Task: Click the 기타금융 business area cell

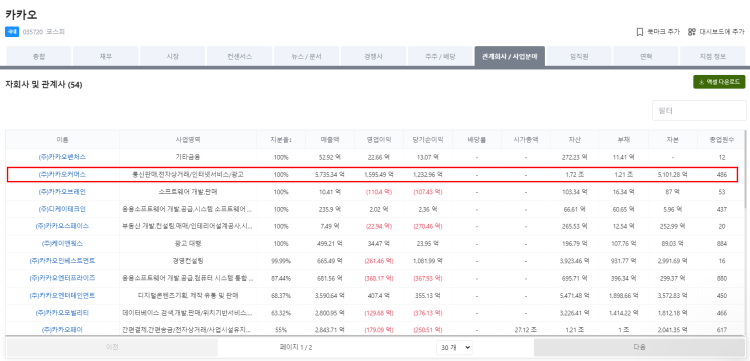Action: point(188,157)
